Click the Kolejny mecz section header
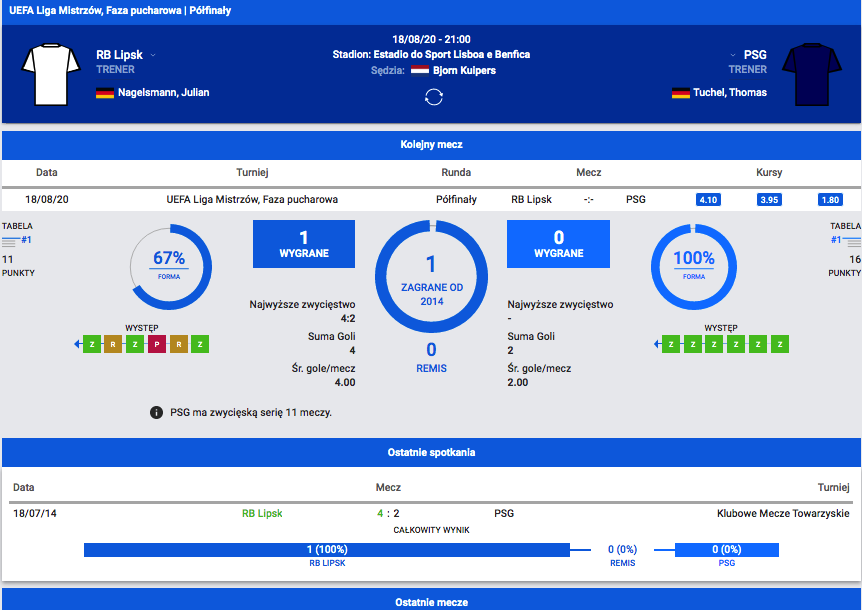 pyautogui.click(x=431, y=145)
